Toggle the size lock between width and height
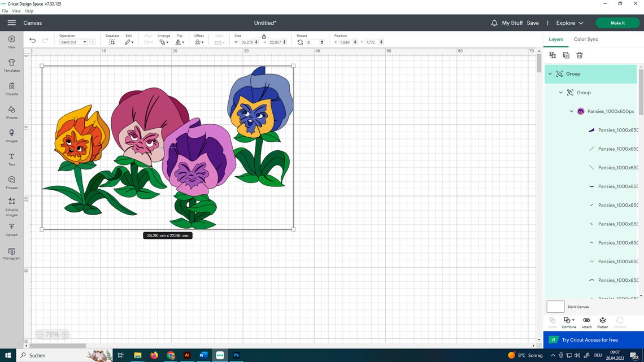The image size is (644, 362). tap(264, 36)
